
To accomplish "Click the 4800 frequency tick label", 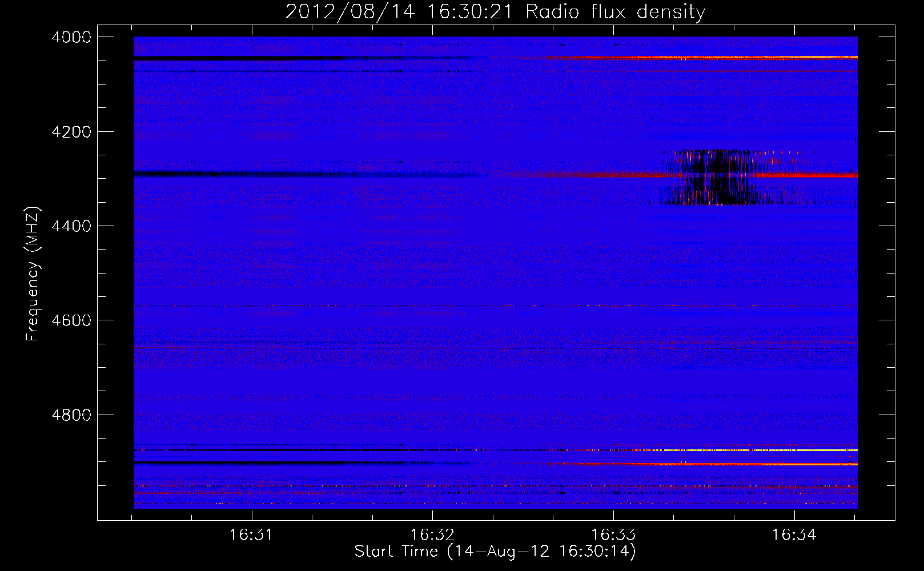I will click(x=71, y=415).
